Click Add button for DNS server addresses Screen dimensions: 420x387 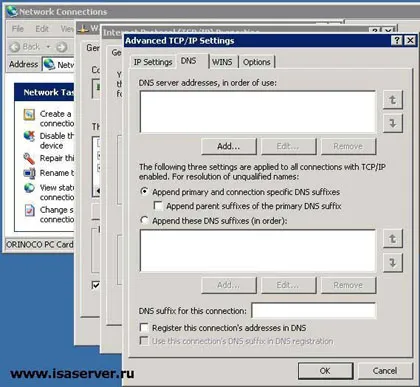click(x=229, y=146)
